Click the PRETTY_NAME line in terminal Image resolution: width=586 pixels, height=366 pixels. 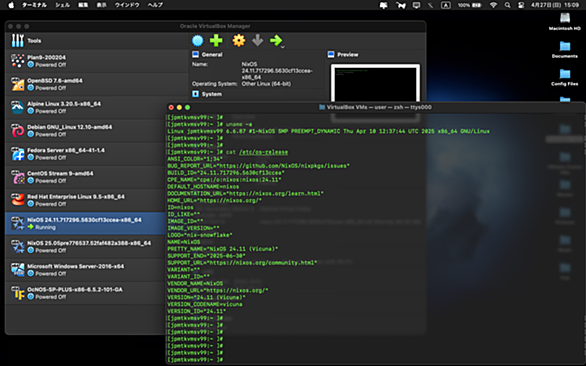[x=223, y=249]
